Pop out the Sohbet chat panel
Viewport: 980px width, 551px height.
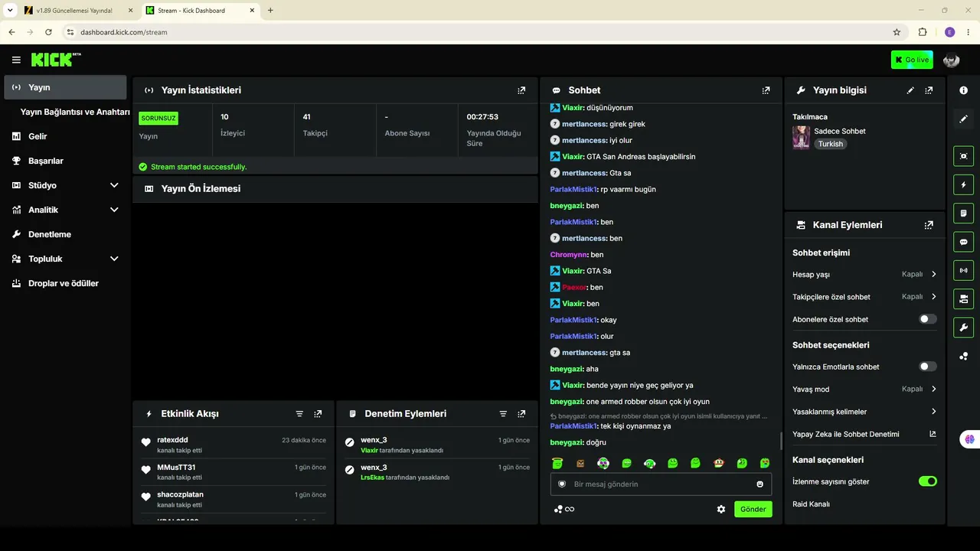[766, 90]
